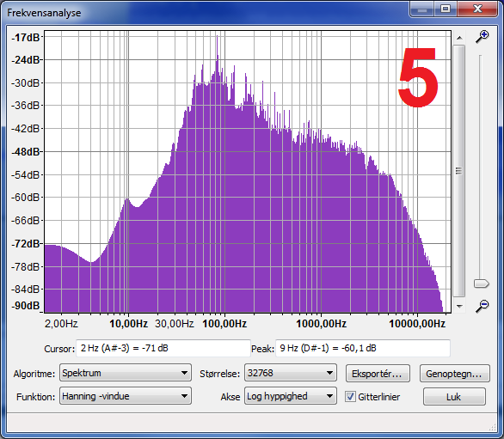Screen dimensions: 504x439
Task: Click the -60dB axis label
Action: click(x=26, y=198)
